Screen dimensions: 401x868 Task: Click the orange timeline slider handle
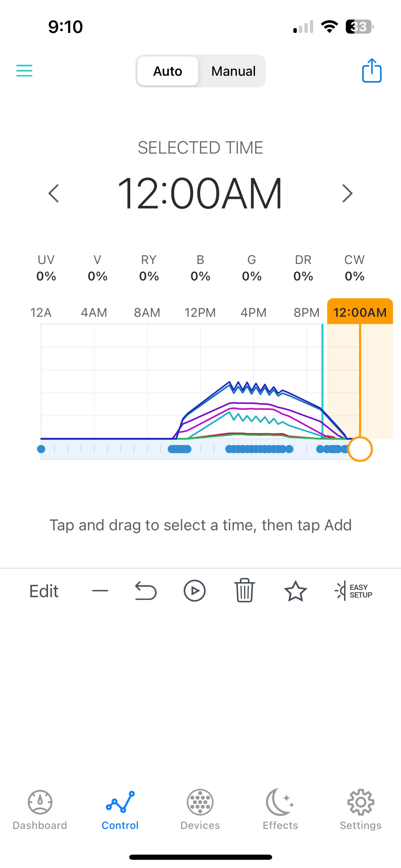[360, 449]
